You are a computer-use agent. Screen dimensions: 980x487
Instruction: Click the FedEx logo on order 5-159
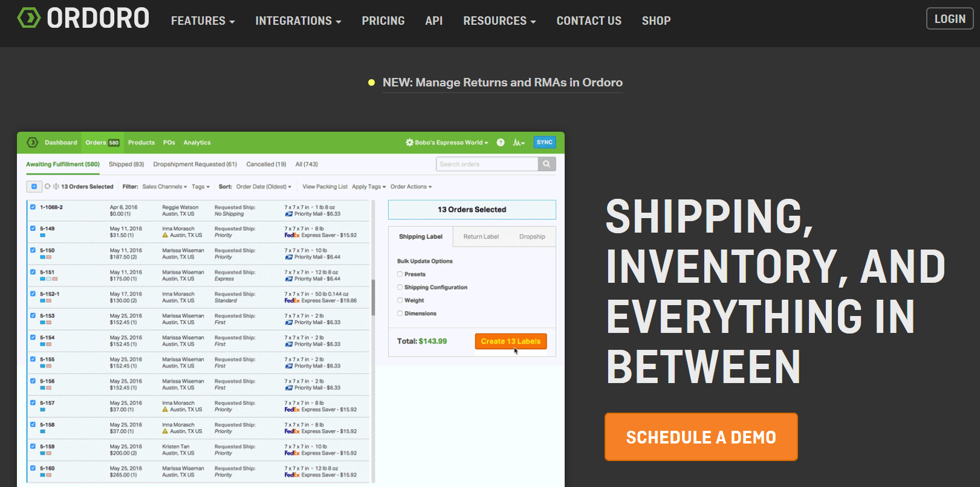click(292, 453)
